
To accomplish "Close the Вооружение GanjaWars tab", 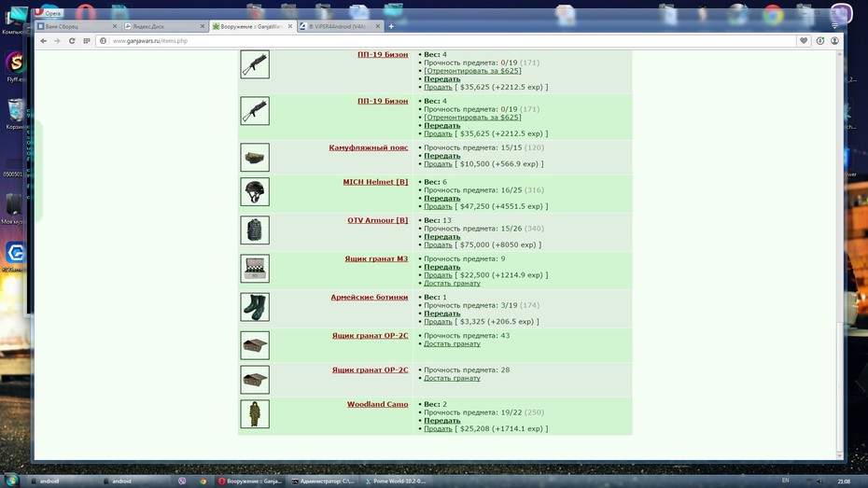I will [x=290, y=26].
